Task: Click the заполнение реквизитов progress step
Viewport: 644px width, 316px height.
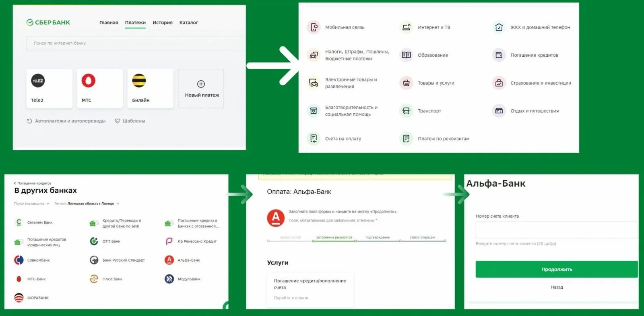Action: coord(334,237)
